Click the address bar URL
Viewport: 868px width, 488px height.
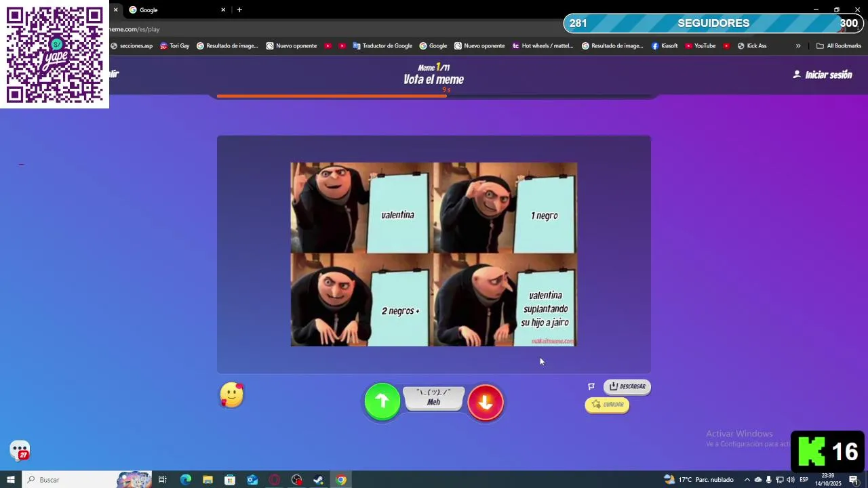click(136, 29)
